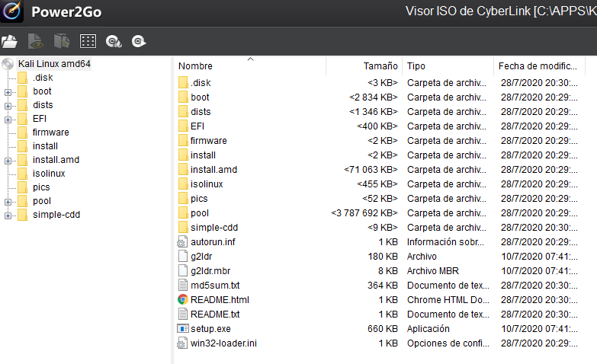This screenshot has width=597, height=364.
Task: Click the 'Aplicación' type cell
Action: point(428,329)
